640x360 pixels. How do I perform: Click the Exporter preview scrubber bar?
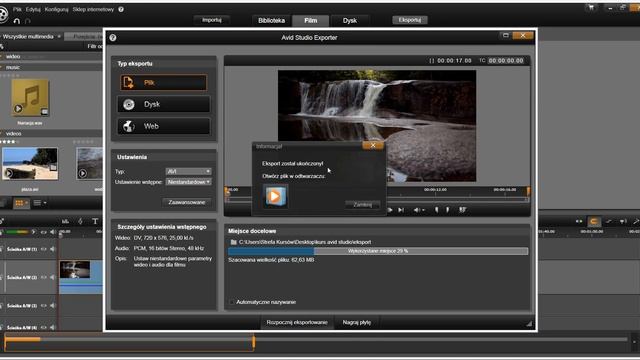pyautogui.click(x=458, y=200)
